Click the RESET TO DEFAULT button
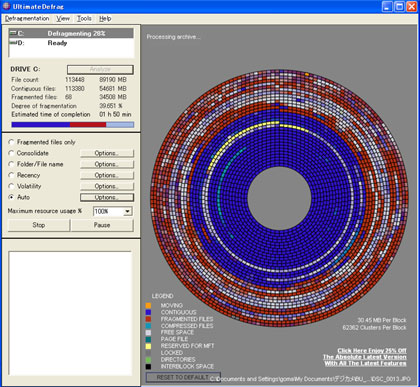 [183, 377]
